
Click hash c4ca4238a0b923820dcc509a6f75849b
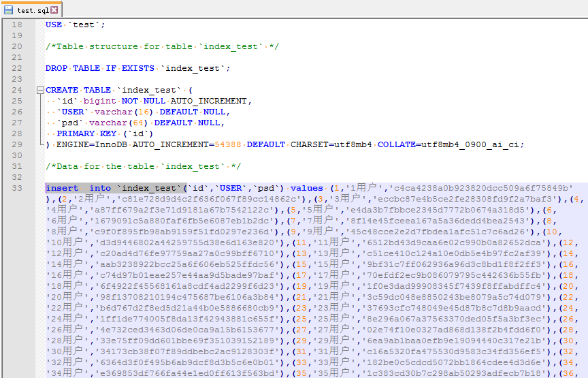point(481,188)
